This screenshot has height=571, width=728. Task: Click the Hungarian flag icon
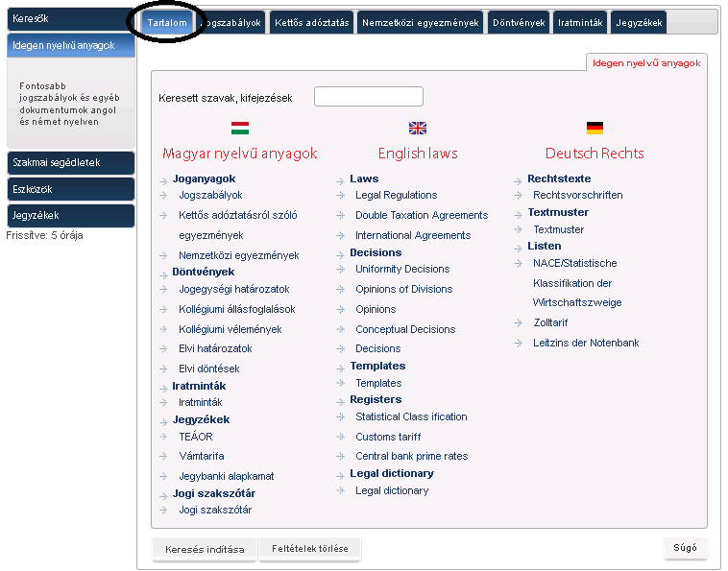click(x=240, y=128)
